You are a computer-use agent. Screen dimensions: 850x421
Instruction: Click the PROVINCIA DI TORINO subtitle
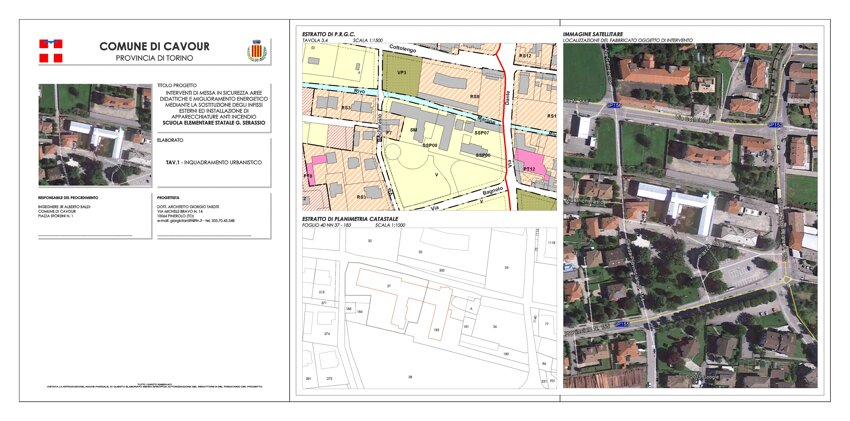click(x=155, y=59)
